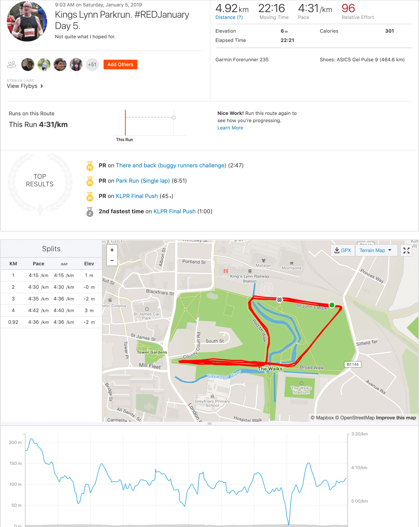Expand View Flybys link
420x527 pixels.
[x=25, y=86]
